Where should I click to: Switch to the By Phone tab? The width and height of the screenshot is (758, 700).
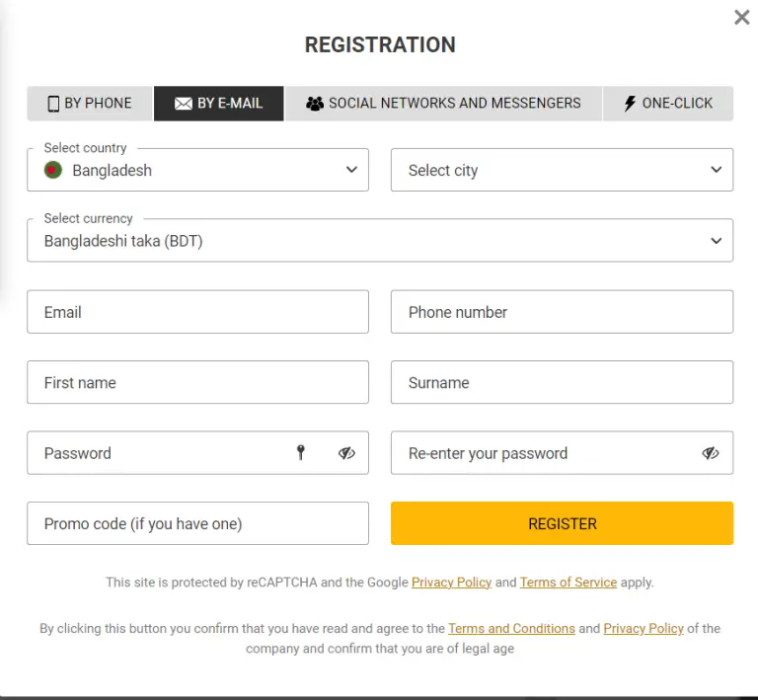[x=90, y=103]
